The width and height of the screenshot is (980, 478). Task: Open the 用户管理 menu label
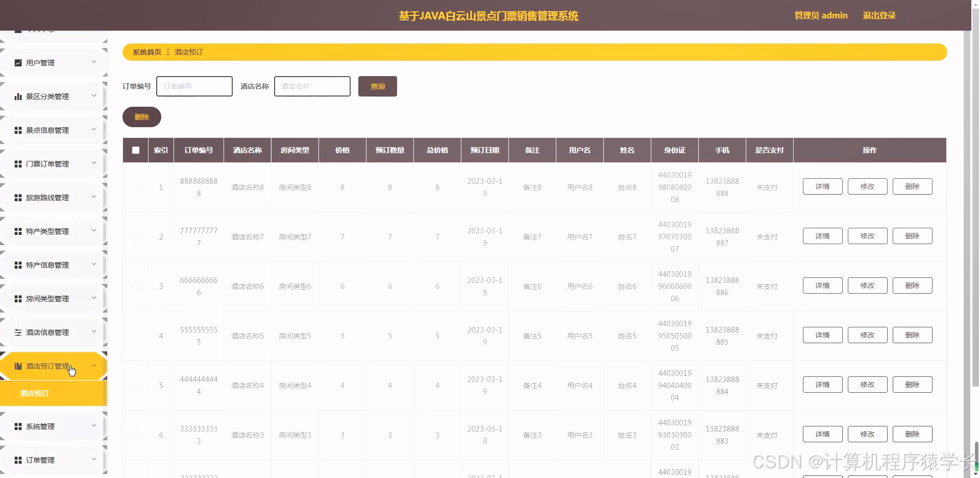click(40, 63)
